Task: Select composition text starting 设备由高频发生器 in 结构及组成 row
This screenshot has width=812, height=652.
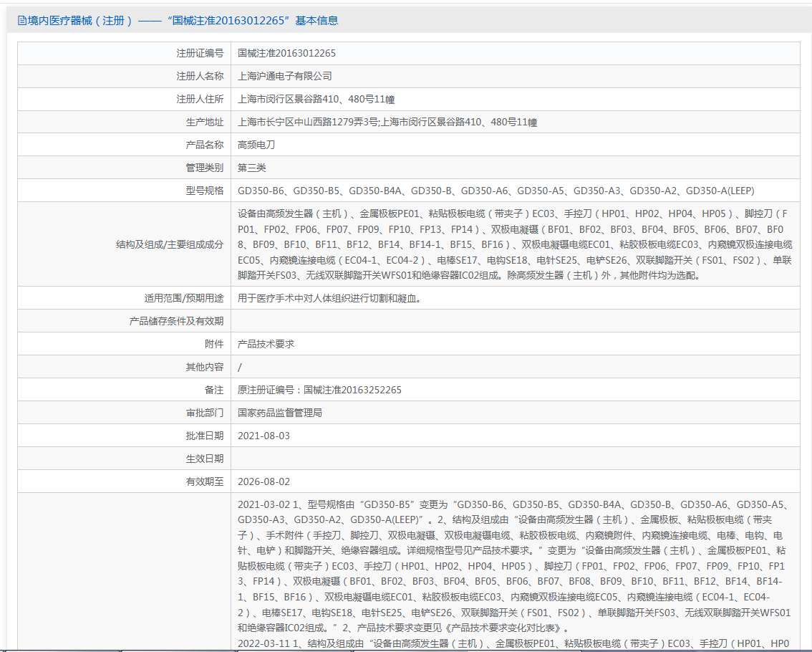Action: [515, 244]
